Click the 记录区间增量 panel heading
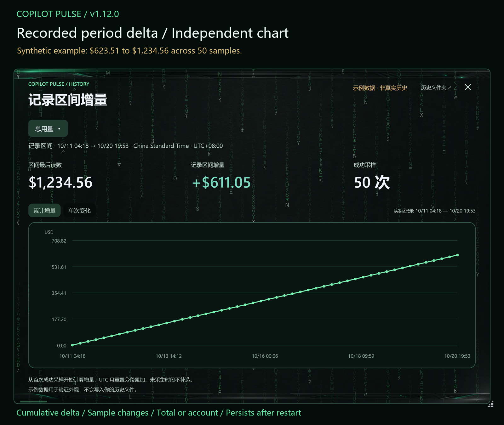Viewport: 504px width, 425px height. tap(68, 100)
